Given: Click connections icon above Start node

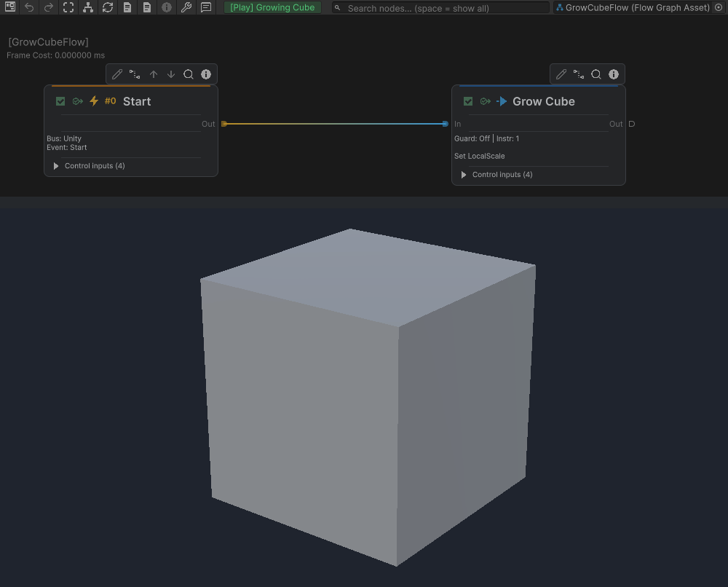Looking at the screenshot, I should 135,74.
